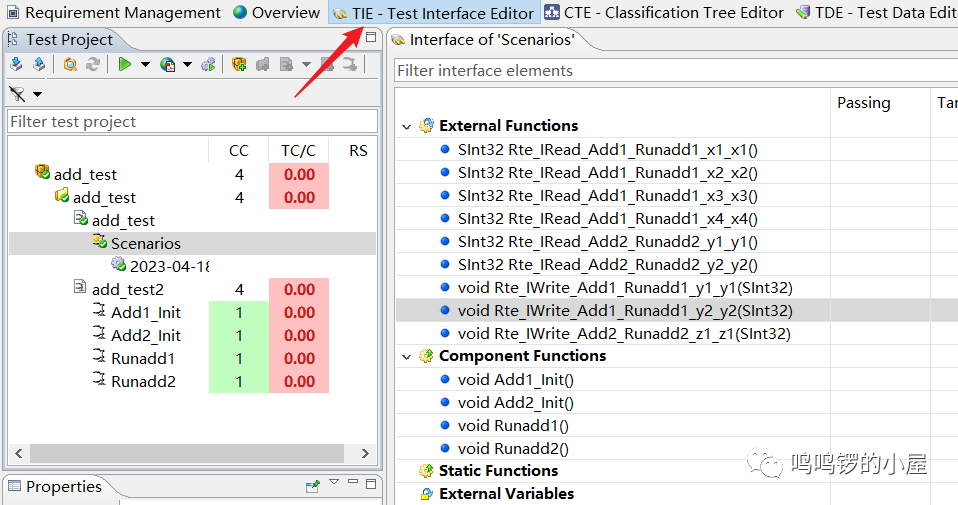958x505 pixels.
Task: Open dropdown arrow next to green play icon
Action: point(145,65)
